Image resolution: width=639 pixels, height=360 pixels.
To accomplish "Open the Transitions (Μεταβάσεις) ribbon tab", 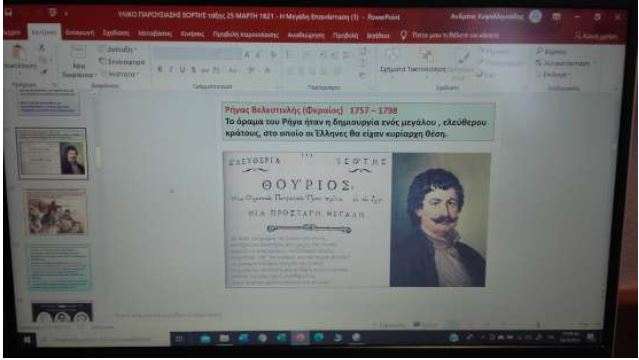I will [x=154, y=34].
